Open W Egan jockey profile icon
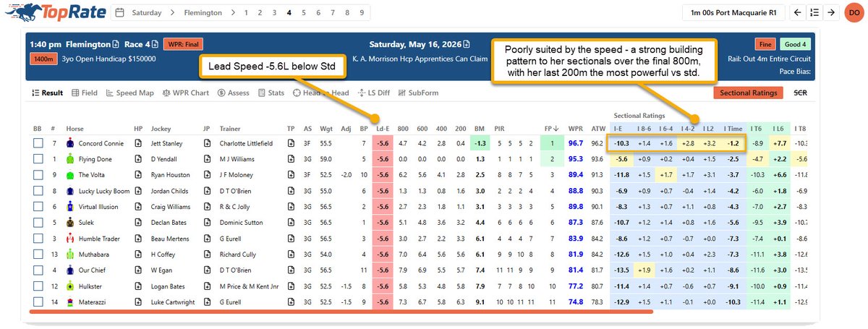Screen dimensions: 868x329 207,270
